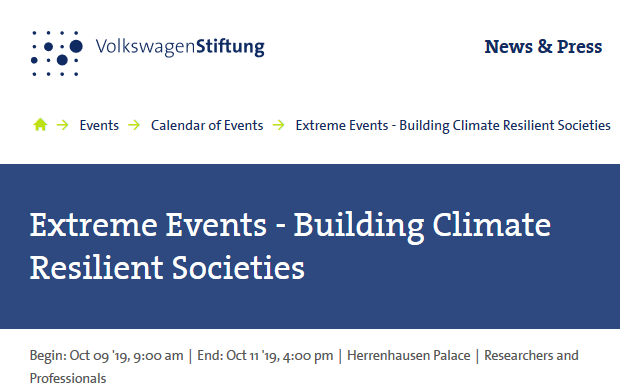Open the News & Press menu
The image size is (620, 392).
tap(543, 47)
